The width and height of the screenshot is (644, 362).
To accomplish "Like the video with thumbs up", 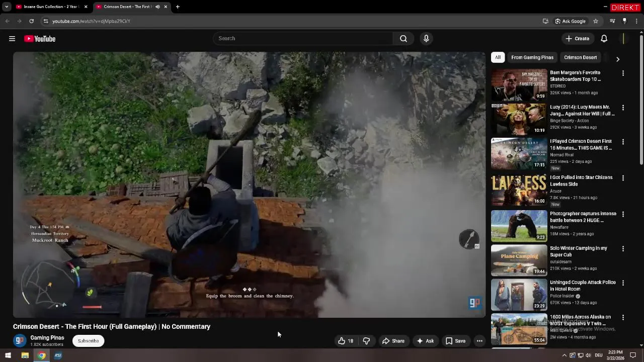I will point(346,341).
